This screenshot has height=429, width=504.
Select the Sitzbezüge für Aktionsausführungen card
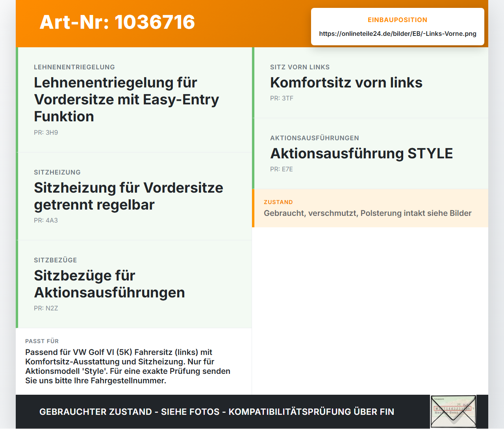134,284
